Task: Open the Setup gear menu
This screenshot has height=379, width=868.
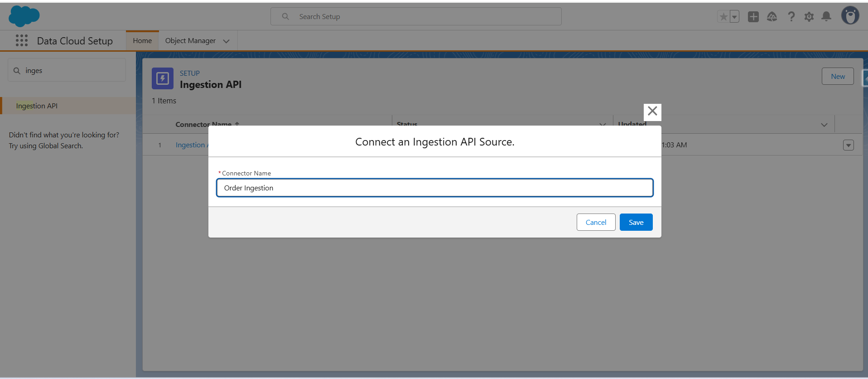Action: click(809, 17)
